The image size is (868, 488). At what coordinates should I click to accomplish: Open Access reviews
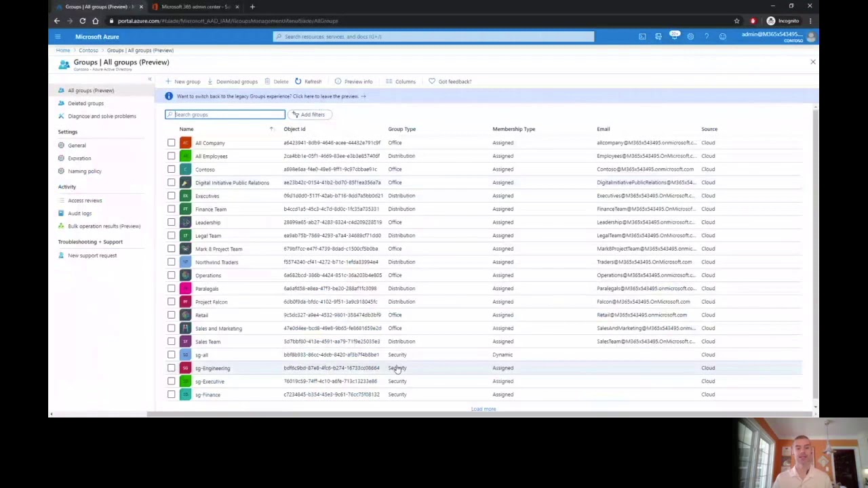(x=85, y=201)
